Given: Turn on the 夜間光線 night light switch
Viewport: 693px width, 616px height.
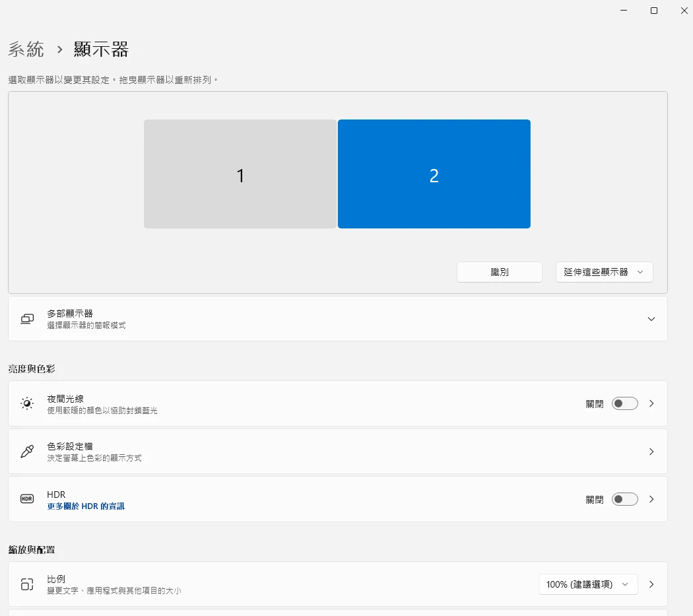Looking at the screenshot, I should coord(624,403).
